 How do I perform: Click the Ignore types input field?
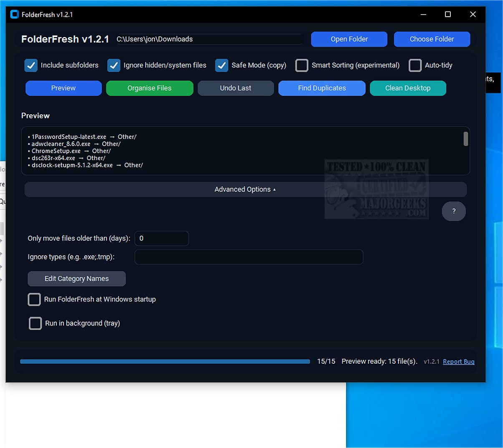pos(248,257)
